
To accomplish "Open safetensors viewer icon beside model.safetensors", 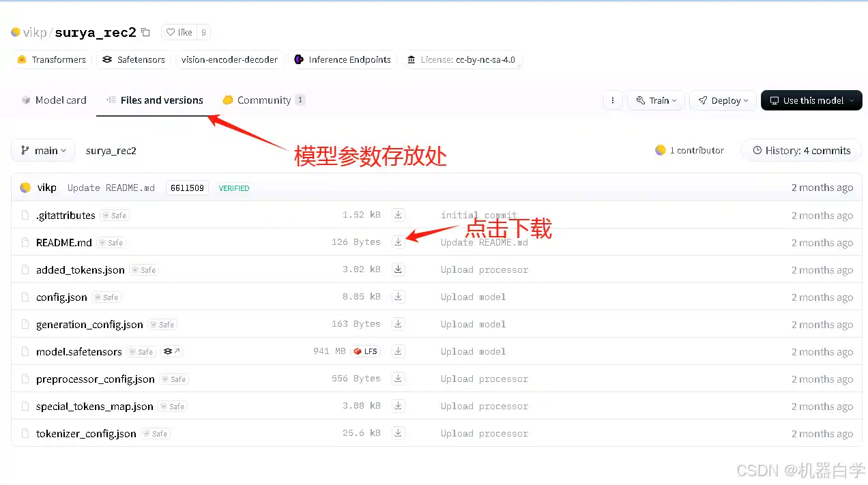I will (172, 351).
